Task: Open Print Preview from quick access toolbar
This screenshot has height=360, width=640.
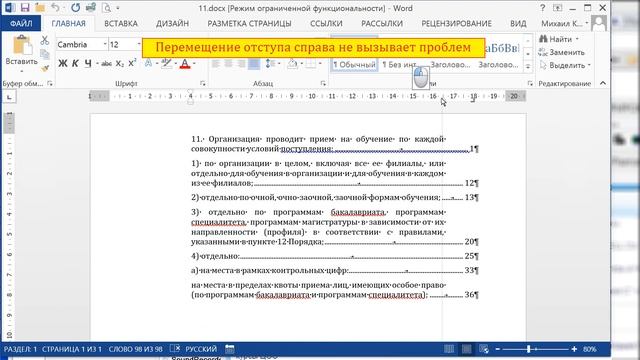Action: coord(106,8)
